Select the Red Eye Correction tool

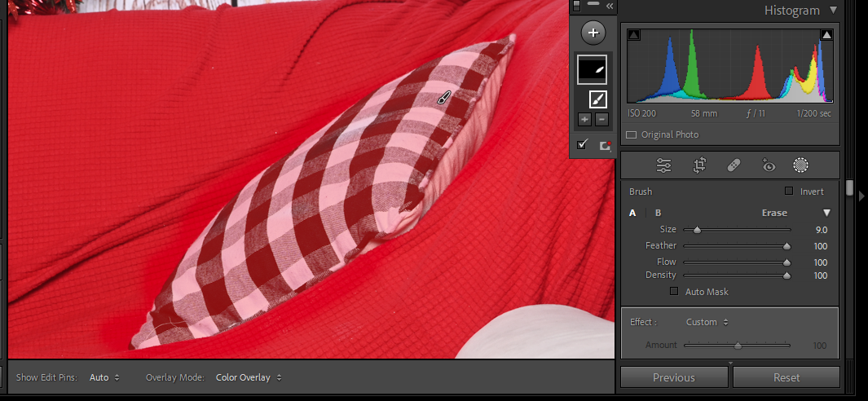click(x=769, y=165)
